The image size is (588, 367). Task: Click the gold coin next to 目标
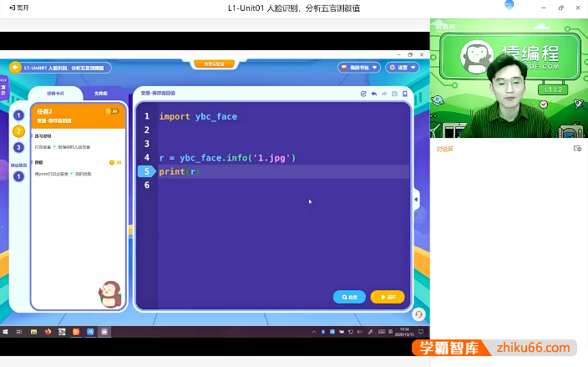[x=111, y=162]
